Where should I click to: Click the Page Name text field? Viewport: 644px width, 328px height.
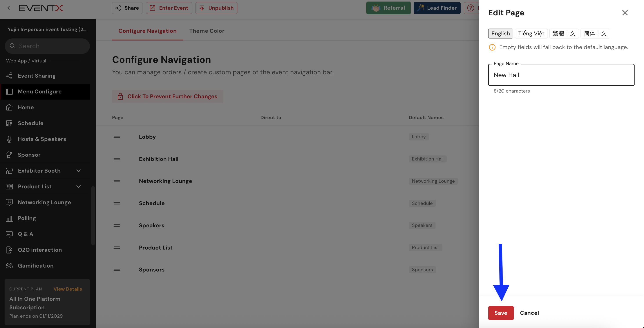(561, 75)
